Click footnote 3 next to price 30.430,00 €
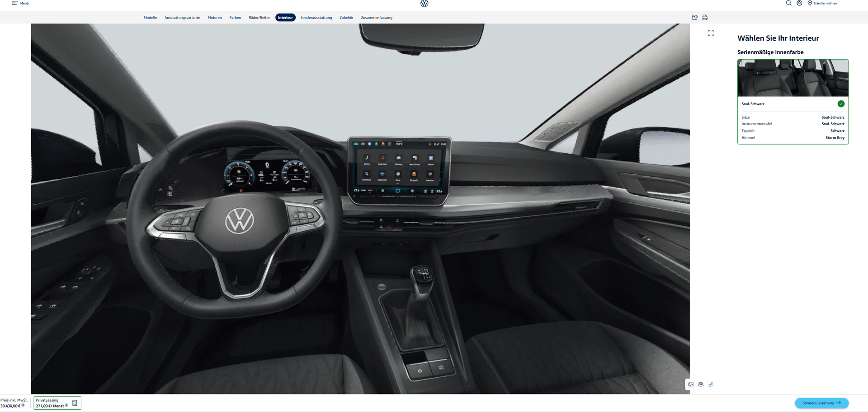This screenshot has height=412, width=868. [23, 405]
